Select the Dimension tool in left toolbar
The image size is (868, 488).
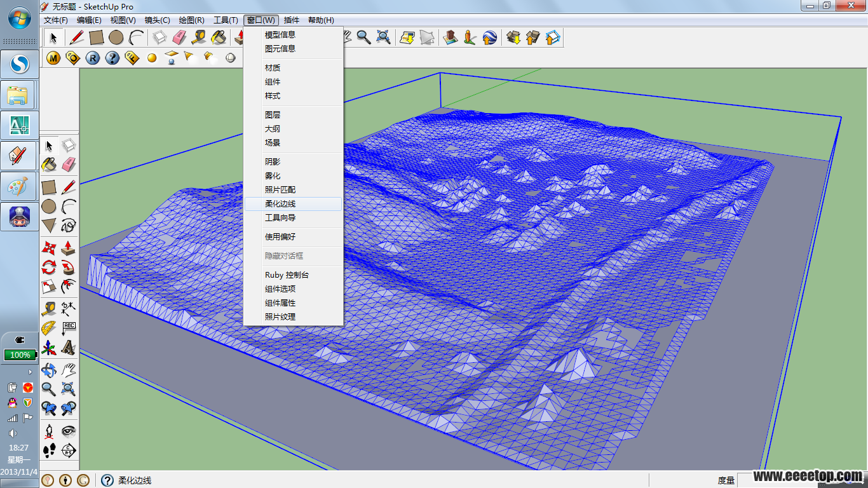coord(69,309)
